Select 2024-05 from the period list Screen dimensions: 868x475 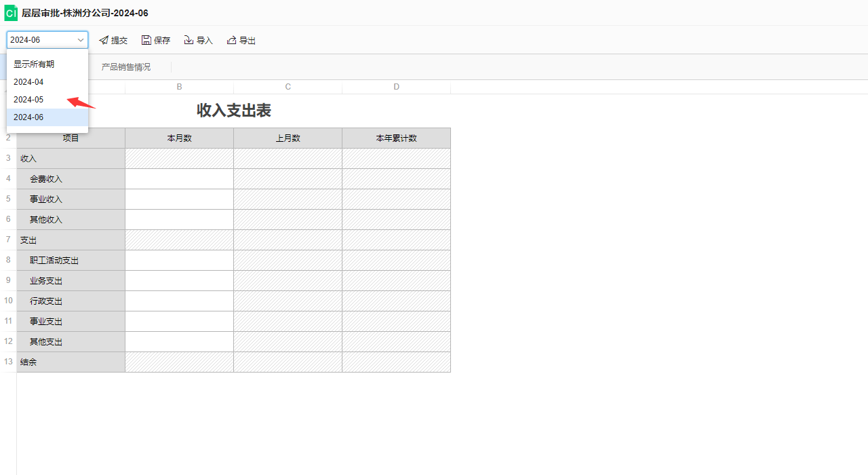click(28, 100)
